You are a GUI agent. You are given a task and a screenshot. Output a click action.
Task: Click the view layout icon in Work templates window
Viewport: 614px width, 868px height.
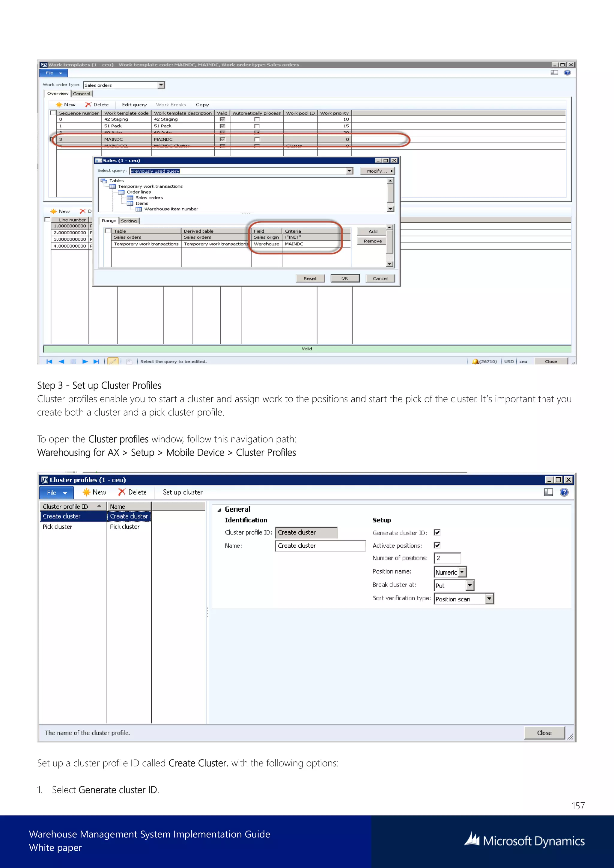click(x=554, y=73)
